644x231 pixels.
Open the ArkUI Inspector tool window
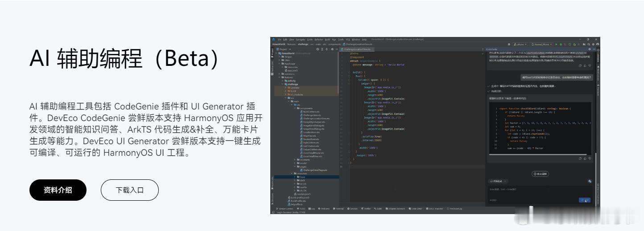click(435, 209)
